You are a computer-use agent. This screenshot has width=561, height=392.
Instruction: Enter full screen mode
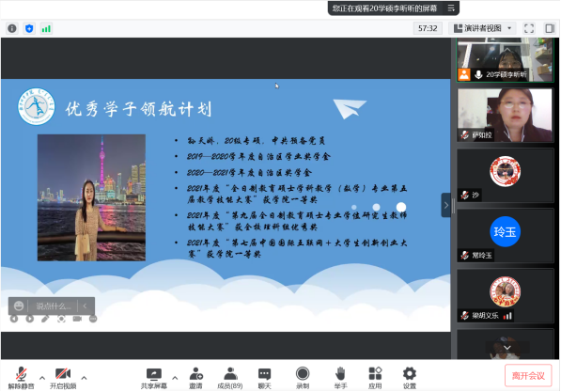[x=529, y=28]
